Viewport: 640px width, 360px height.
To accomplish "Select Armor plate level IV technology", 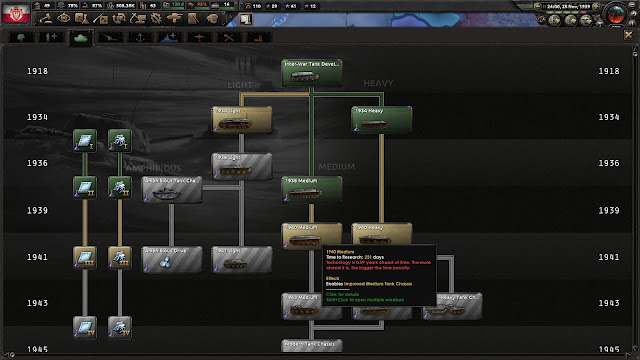I will (x=85, y=328).
